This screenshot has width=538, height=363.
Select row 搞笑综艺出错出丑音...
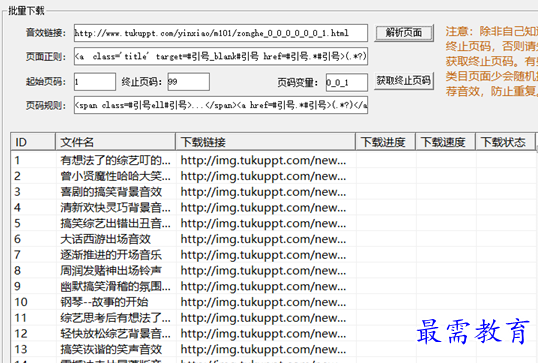[273, 223]
